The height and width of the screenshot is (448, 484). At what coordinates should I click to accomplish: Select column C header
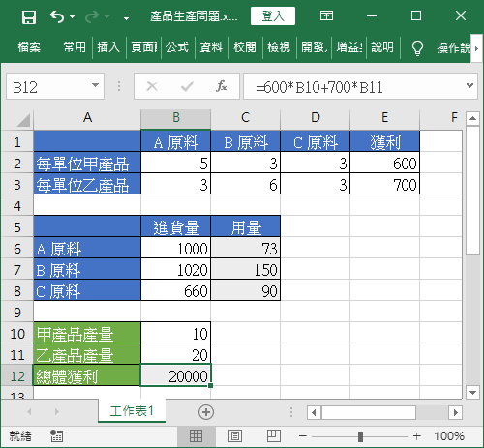(246, 118)
